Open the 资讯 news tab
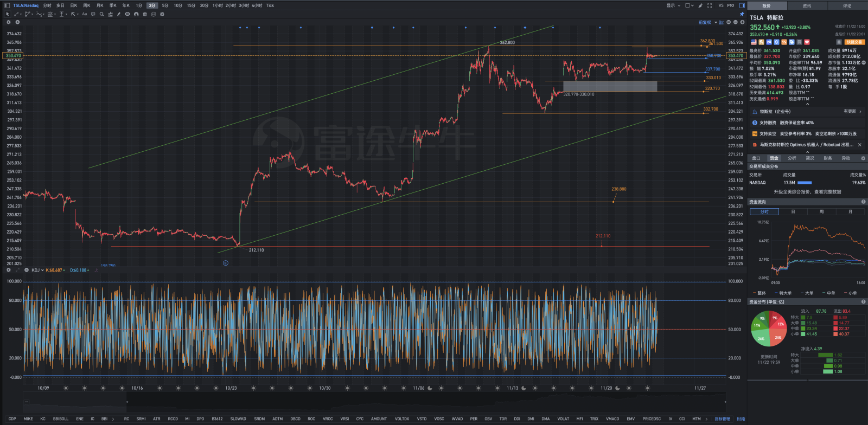868x425 pixels. (x=807, y=5)
